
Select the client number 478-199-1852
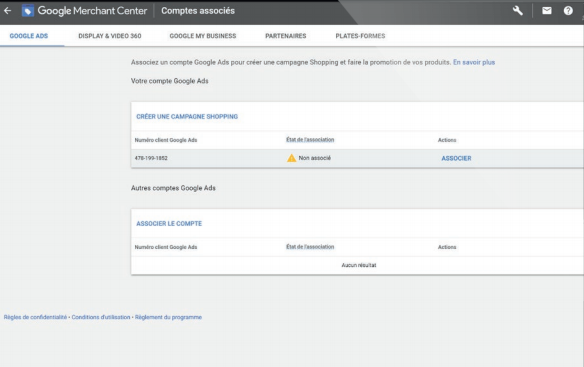click(x=151, y=158)
